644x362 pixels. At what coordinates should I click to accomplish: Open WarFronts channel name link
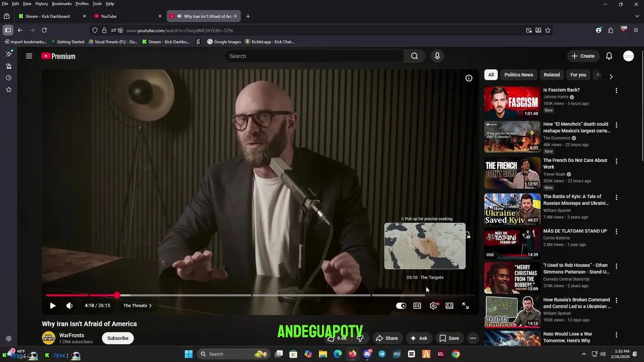pos(71,335)
